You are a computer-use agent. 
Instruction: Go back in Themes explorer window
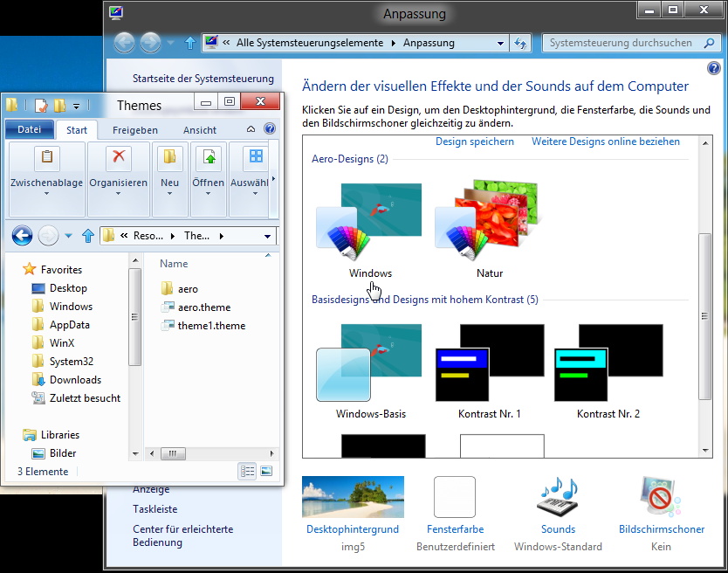coord(22,236)
